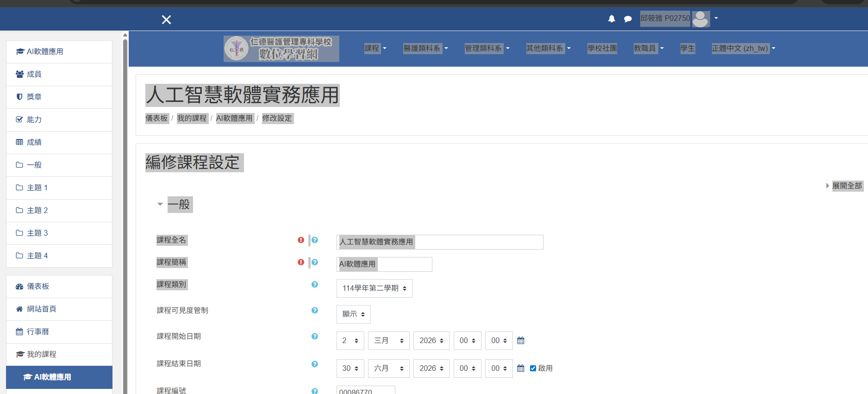Open calendar picker for 課程開始日期
This screenshot has width=868, height=394.
(521, 341)
